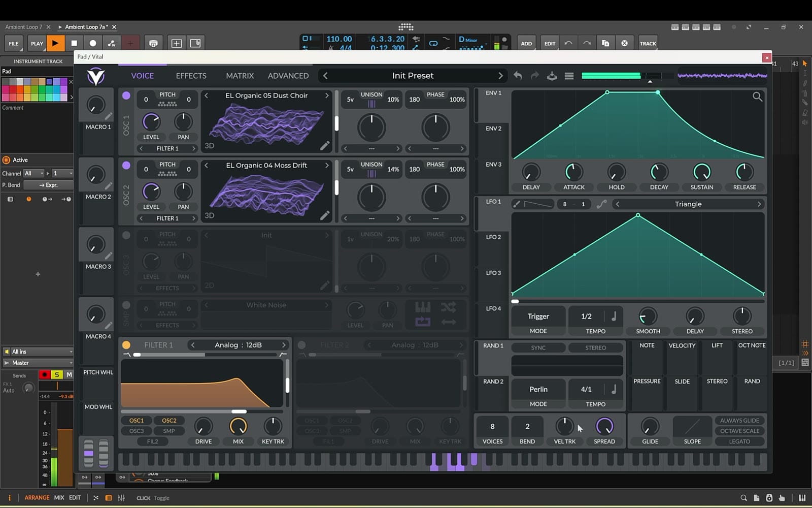
Task: Toggle the LFO 1 smooth curve icon
Action: (601, 204)
